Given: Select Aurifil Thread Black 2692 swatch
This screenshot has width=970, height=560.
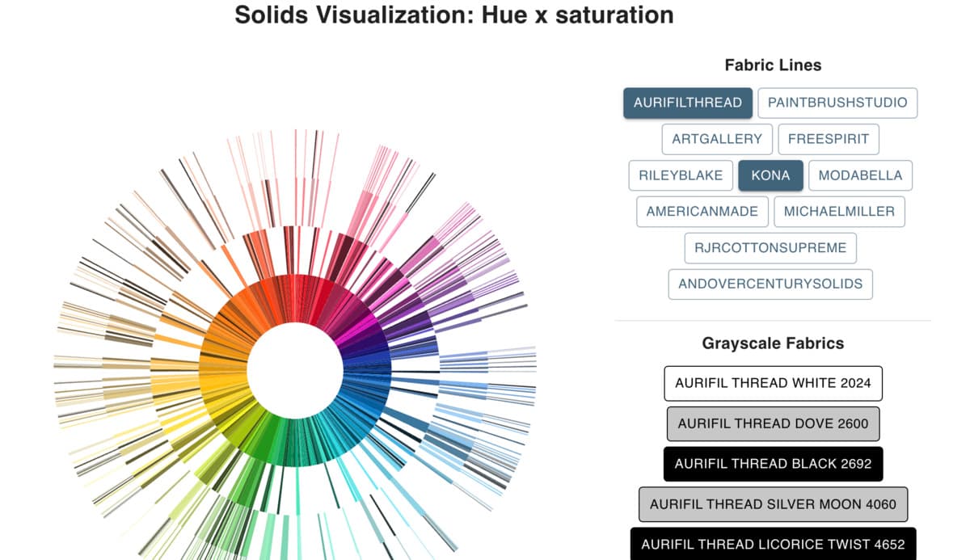Looking at the screenshot, I should (x=773, y=464).
